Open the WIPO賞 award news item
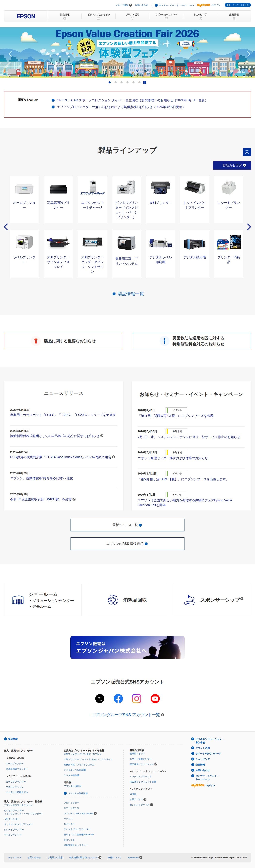Screen dimensions: 255x868 pos(43,499)
